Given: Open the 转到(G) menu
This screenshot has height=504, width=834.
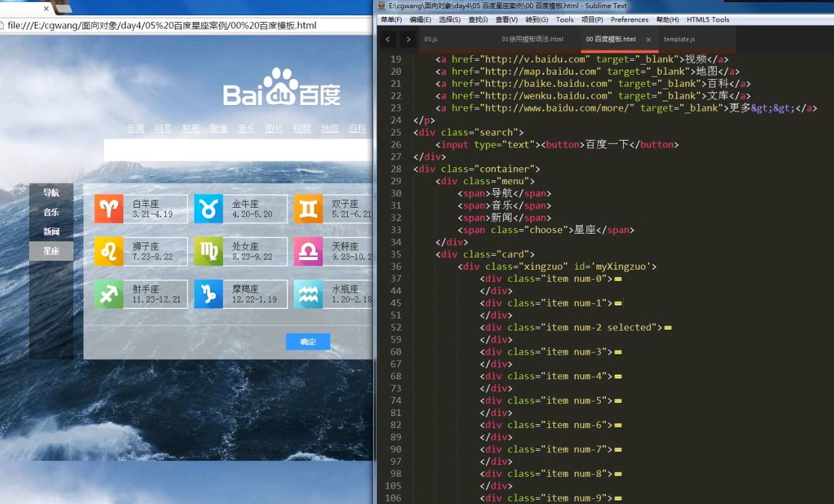Looking at the screenshot, I should click(x=536, y=20).
